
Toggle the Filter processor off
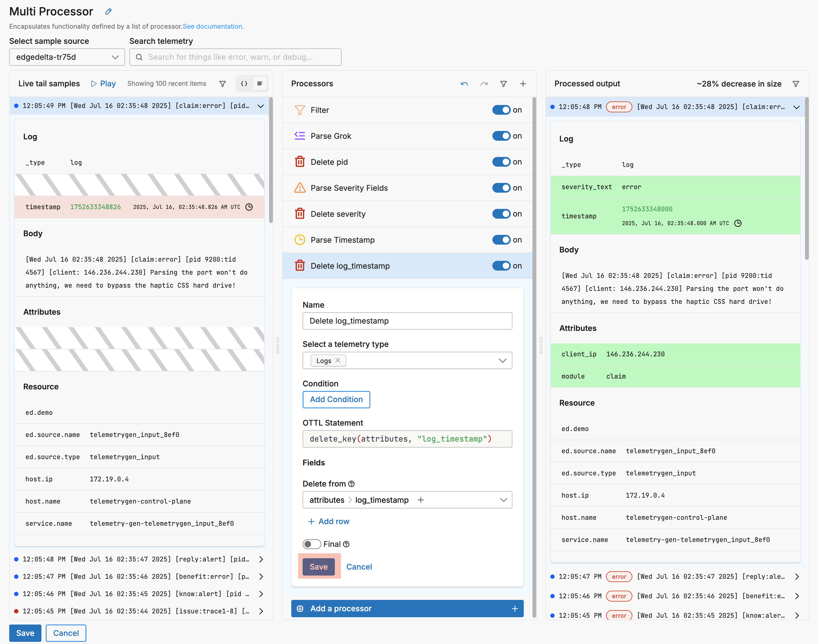point(501,110)
